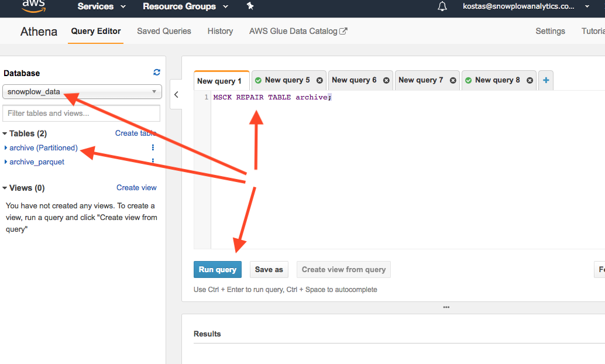Open the AWS Glue Data Catalog link
Image resolution: width=605 pixels, height=364 pixels.
pyautogui.click(x=298, y=31)
